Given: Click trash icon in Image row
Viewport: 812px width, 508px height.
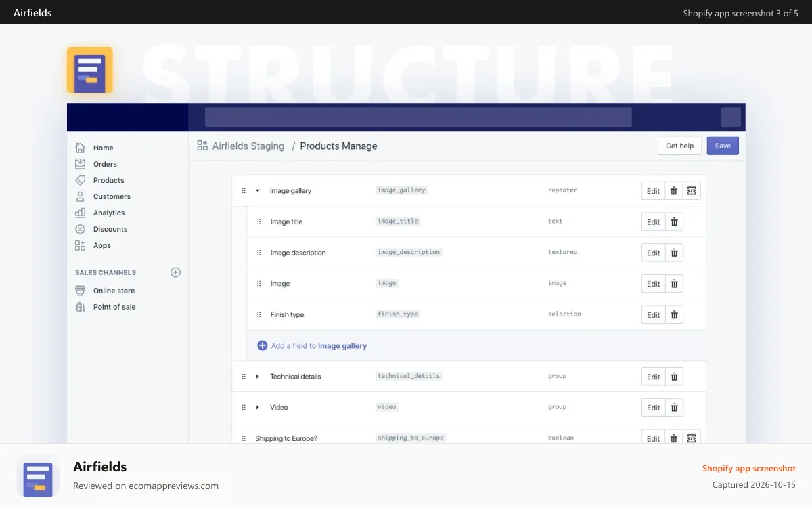Looking at the screenshot, I should pos(674,284).
